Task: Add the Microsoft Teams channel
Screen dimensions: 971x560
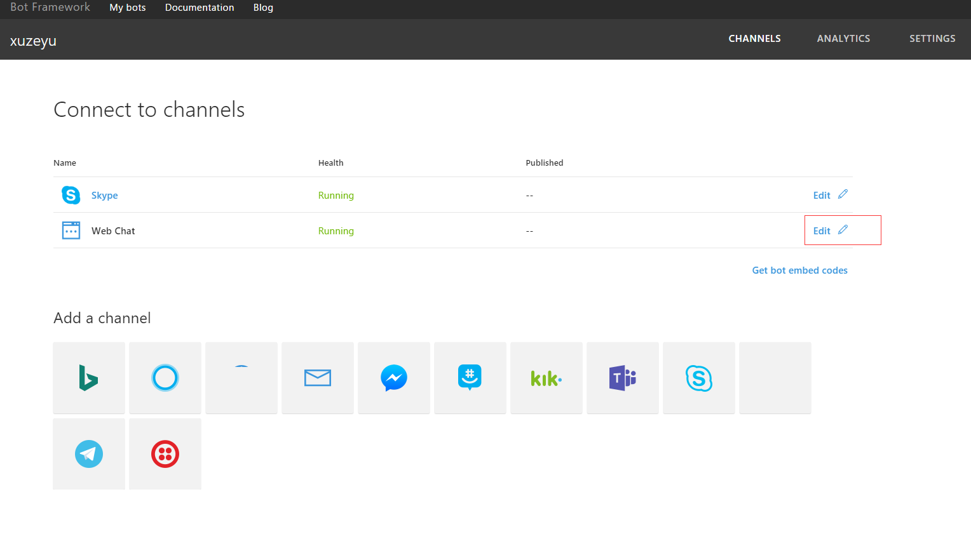Action: point(623,378)
